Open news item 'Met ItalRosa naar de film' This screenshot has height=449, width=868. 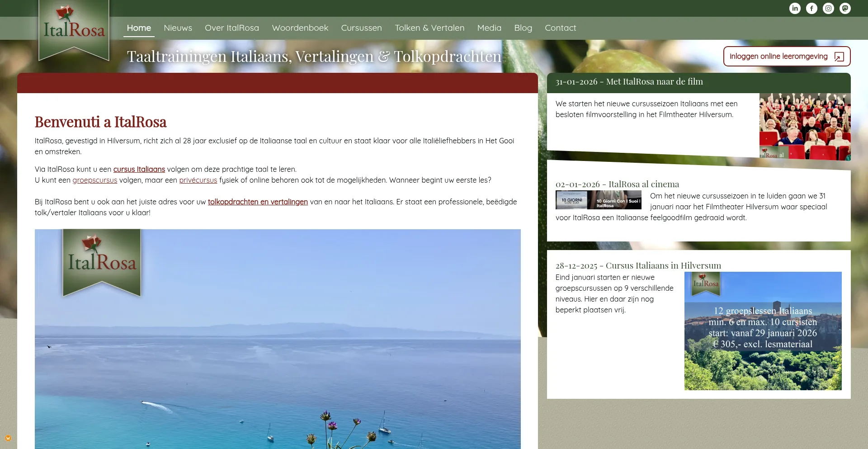[x=629, y=82]
